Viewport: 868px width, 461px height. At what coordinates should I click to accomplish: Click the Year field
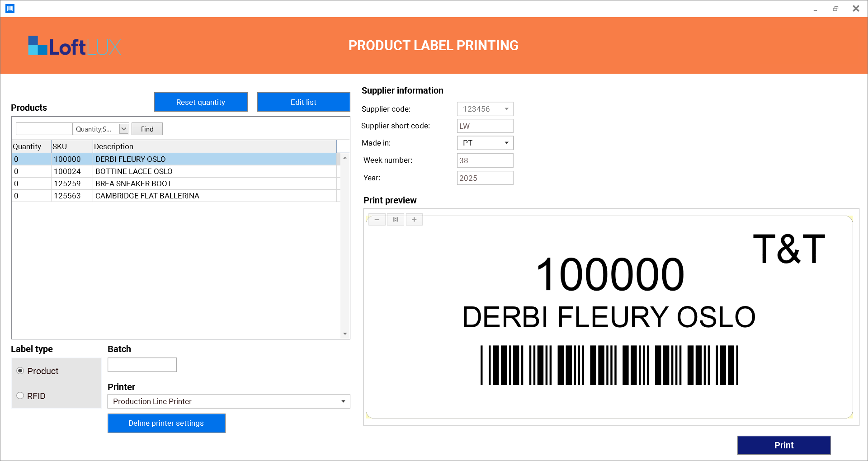point(485,178)
